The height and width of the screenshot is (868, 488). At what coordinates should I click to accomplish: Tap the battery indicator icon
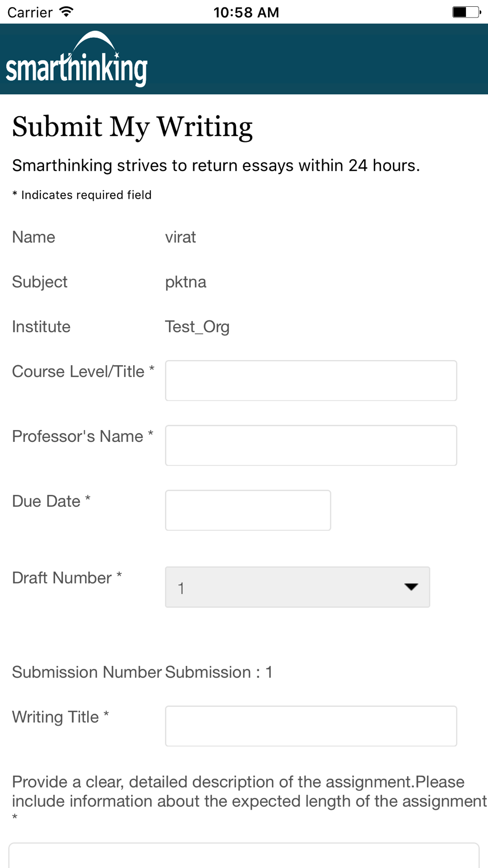[x=467, y=12]
